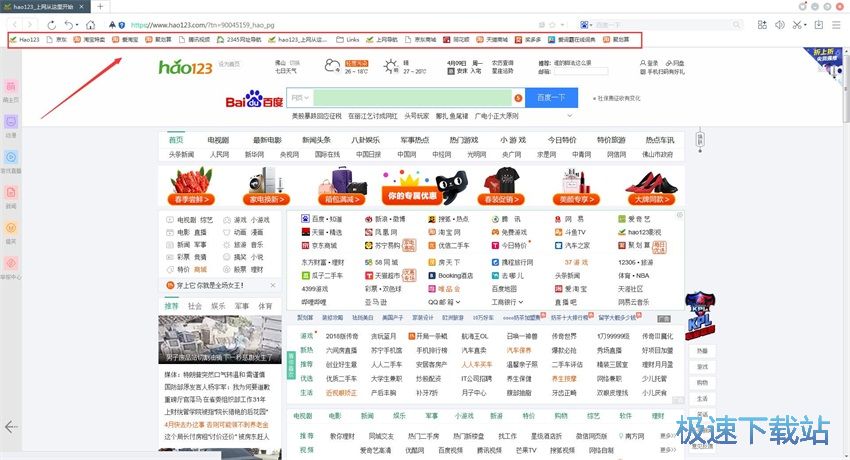Select the 推荐 news tab
850x460 pixels.
click(x=171, y=306)
